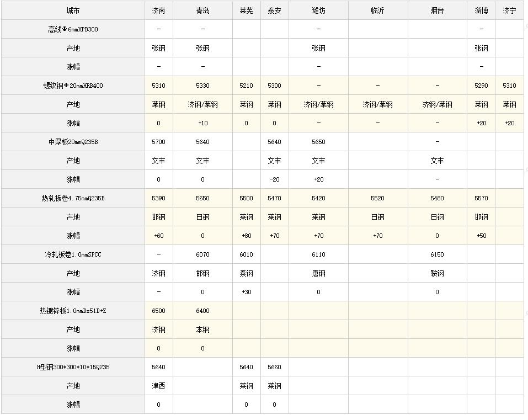Click the 莱芜 column header
528x420 pixels.
pos(247,11)
